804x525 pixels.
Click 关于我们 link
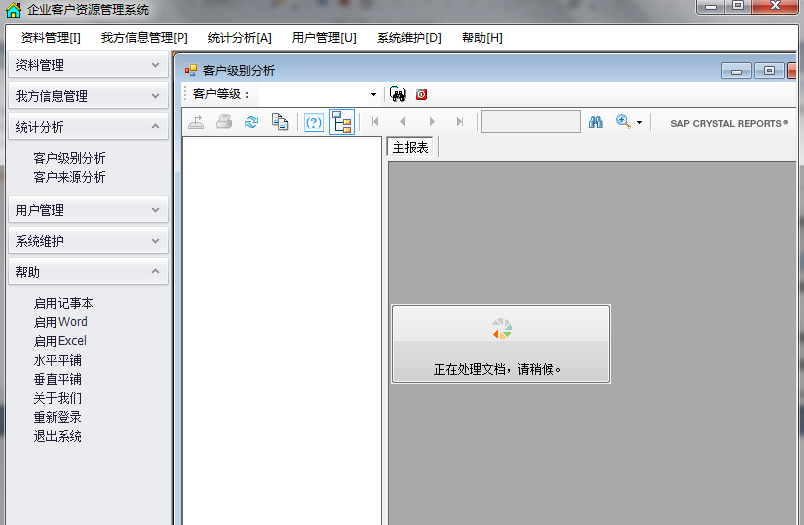tap(57, 398)
